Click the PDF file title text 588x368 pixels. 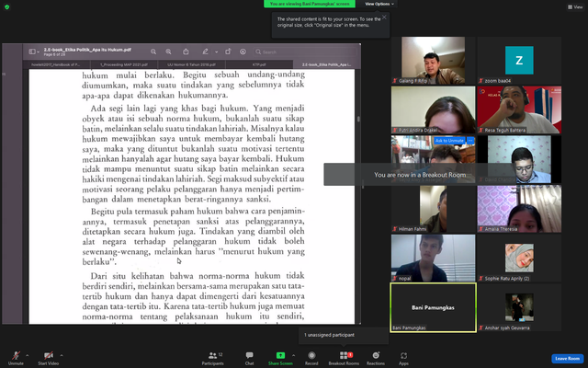[87, 49]
